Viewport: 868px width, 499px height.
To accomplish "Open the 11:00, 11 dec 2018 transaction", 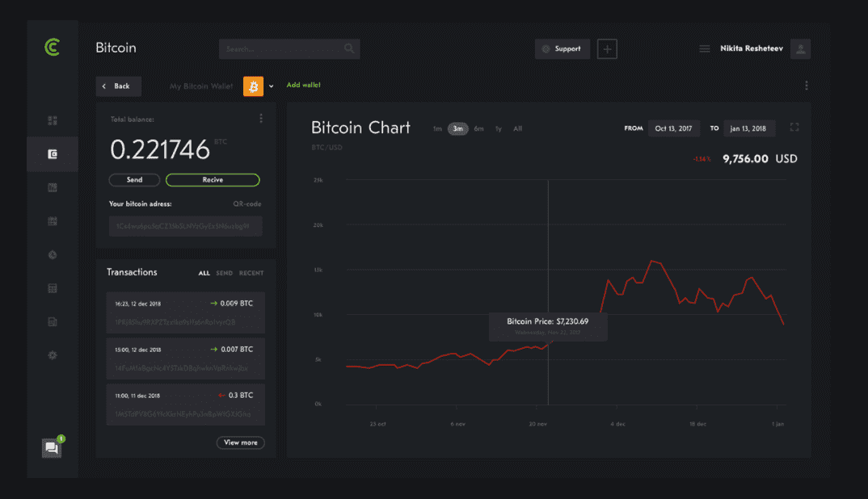I will coord(185,405).
